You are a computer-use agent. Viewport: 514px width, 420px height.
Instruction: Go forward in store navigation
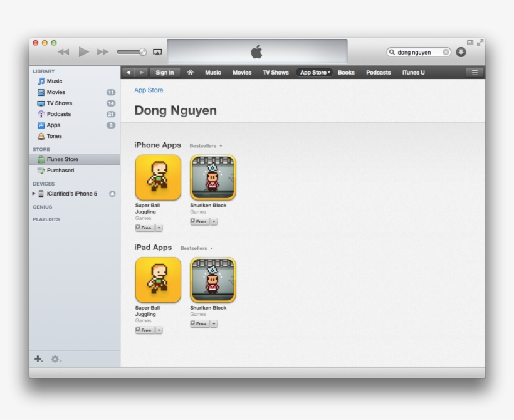coord(141,73)
